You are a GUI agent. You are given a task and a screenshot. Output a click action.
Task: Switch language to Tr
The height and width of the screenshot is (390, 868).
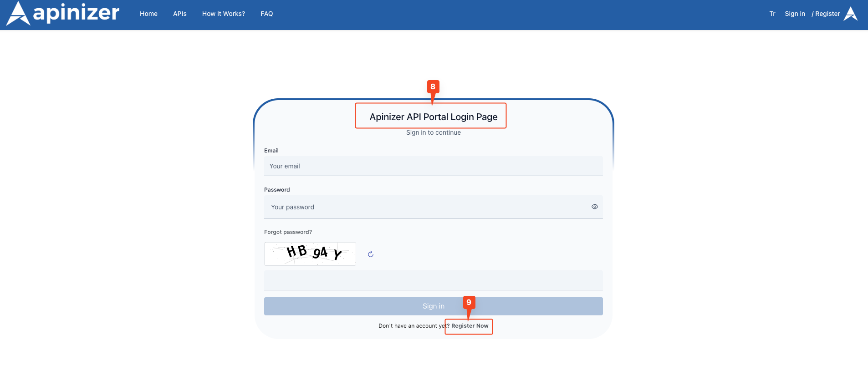(x=772, y=14)
